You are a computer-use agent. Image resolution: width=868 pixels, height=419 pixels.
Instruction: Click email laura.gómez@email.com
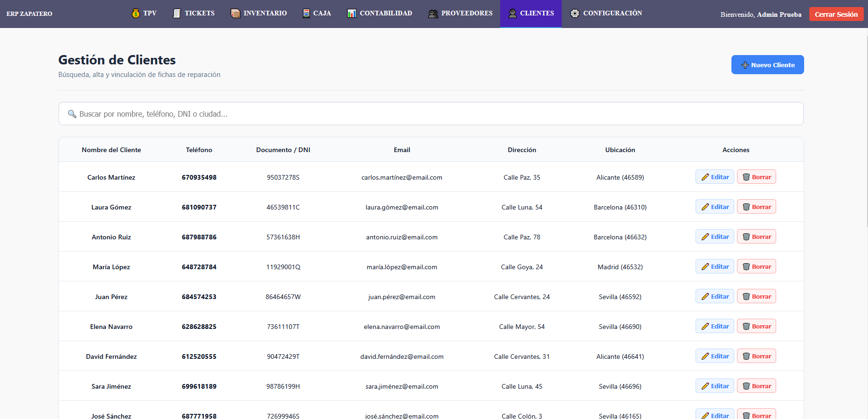(x=402, y=207)
